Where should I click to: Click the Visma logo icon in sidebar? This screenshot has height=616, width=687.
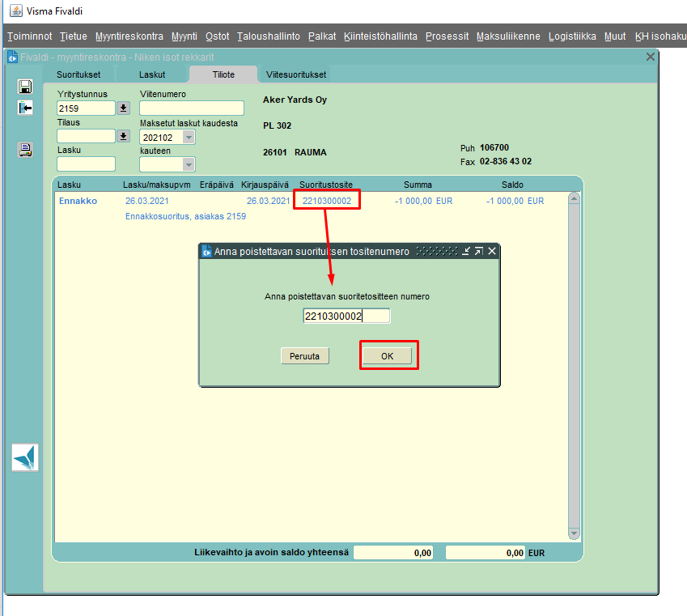25,457
